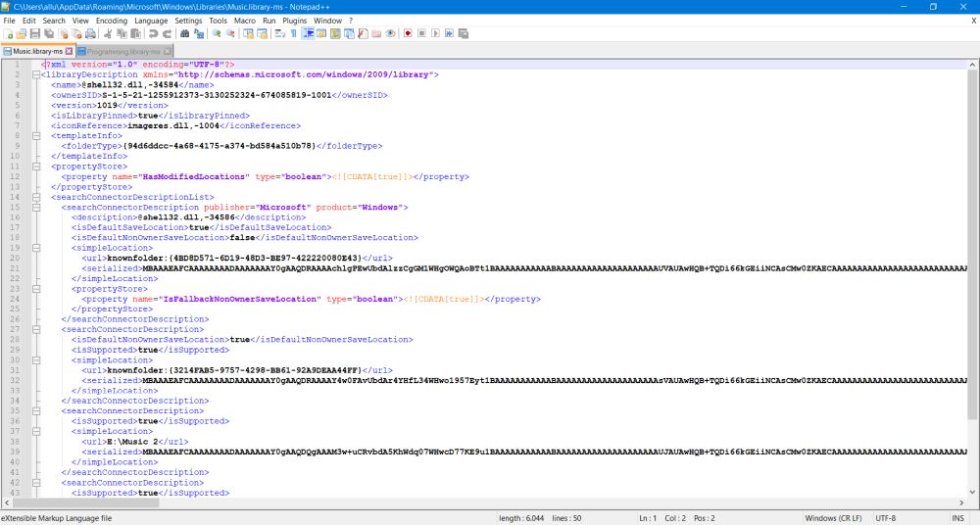Image resolution: width=980 pixels, height=525 pixels.
Task: Toggle the indent guide toolbar button
Action: [308, 33]
